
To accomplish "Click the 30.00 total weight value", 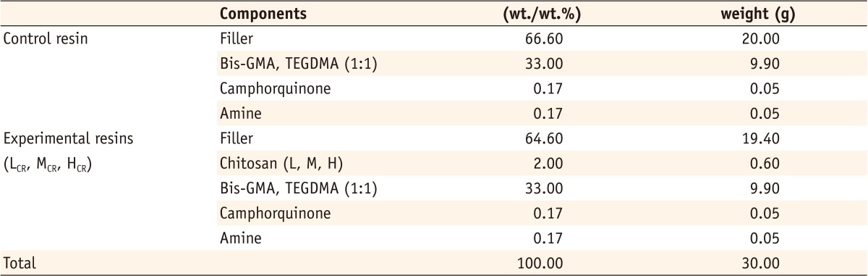I will (759, 264).
